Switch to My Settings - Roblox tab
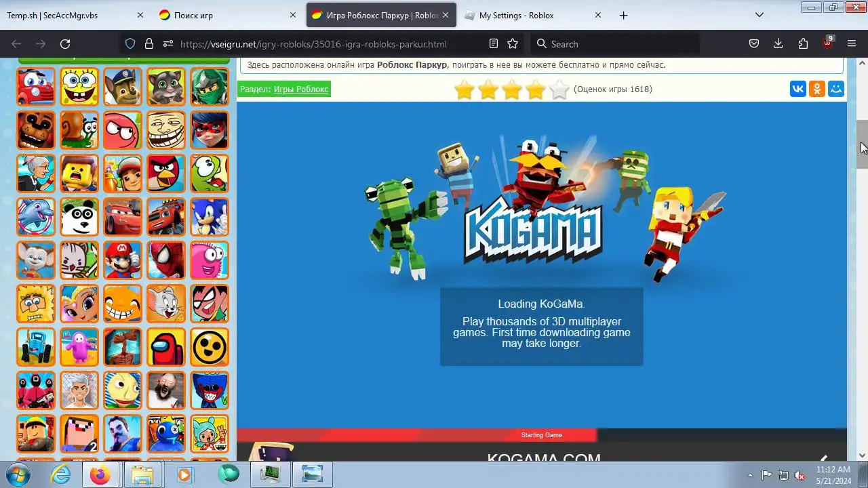 [x=534, y=15]
